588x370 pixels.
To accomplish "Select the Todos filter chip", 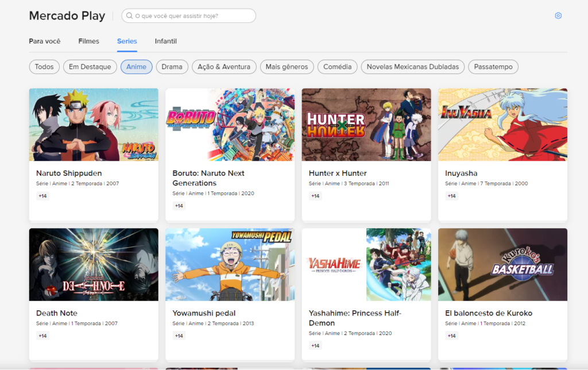I will pos(44,67).
